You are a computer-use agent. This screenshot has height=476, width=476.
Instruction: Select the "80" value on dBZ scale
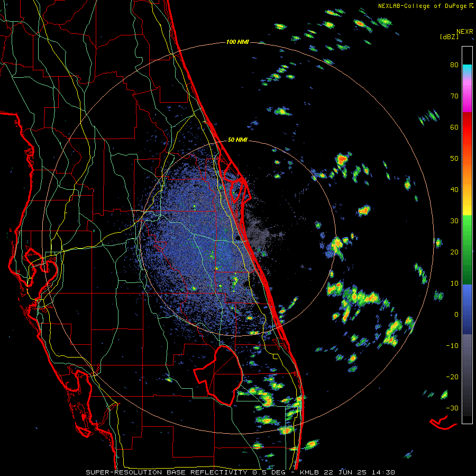point(454,65)
